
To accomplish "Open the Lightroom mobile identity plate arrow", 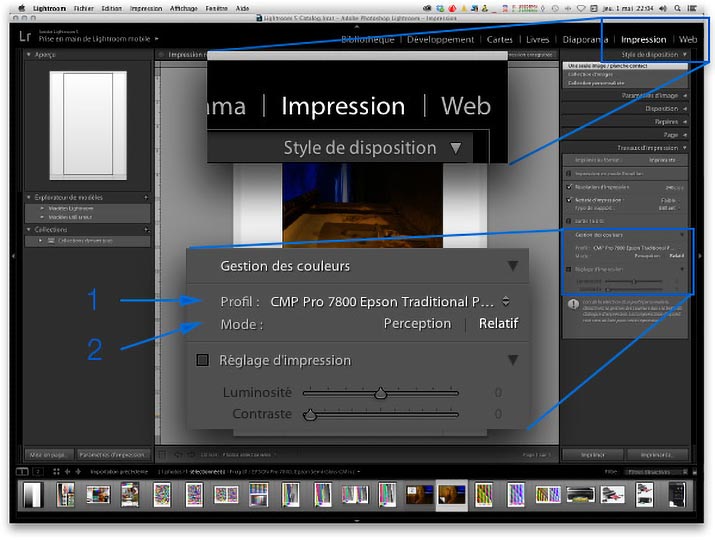I will [156, 39].
